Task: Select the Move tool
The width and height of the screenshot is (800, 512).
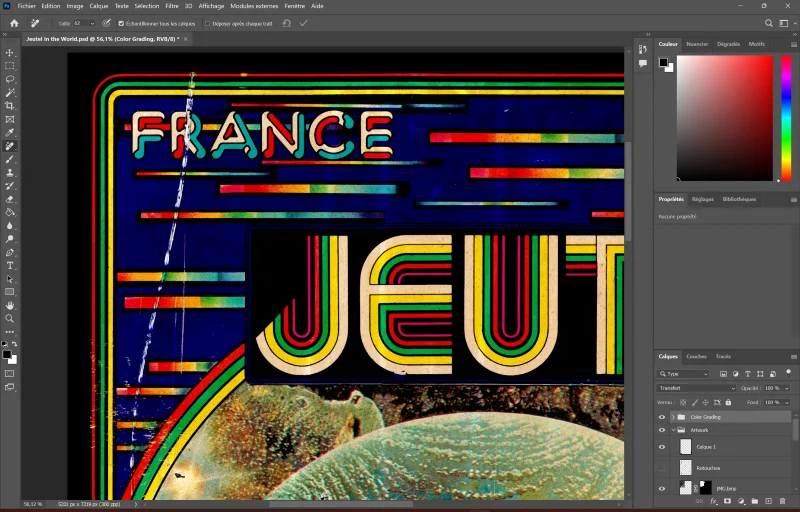Action: pyautogui.click(x=10, y=52)
